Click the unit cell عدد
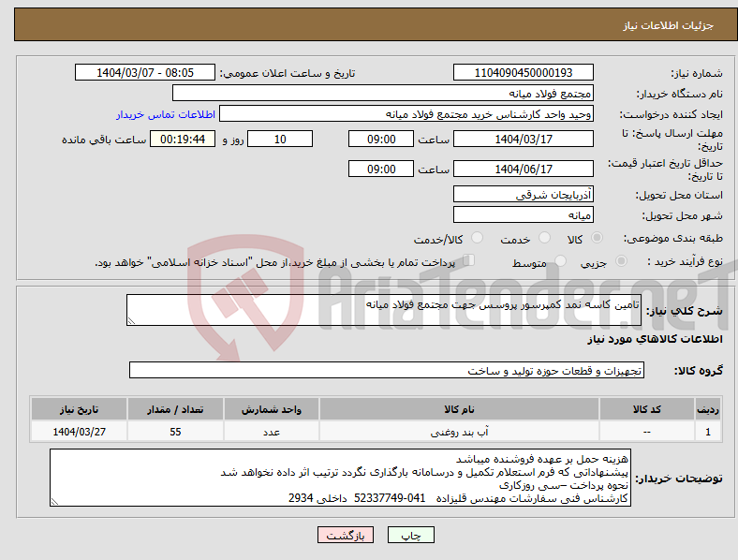This screenshot has height=560, width=738. click(x=271, y=431)
